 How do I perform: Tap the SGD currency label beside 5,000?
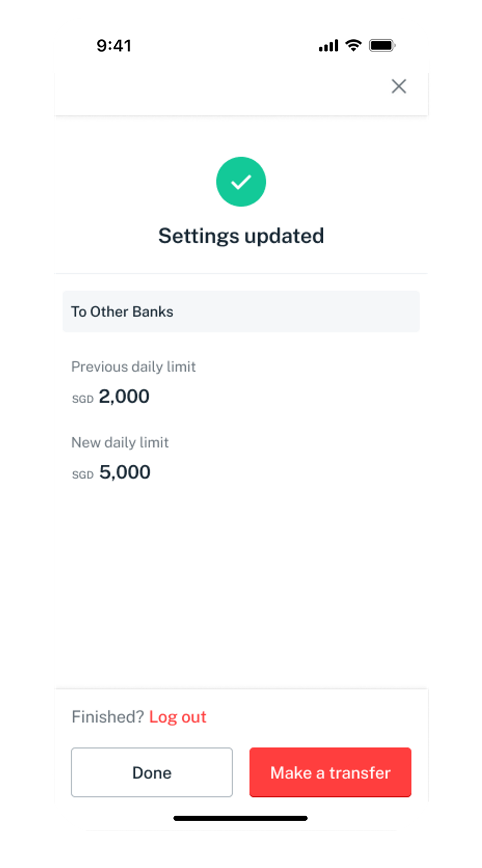tap(83, 475)
